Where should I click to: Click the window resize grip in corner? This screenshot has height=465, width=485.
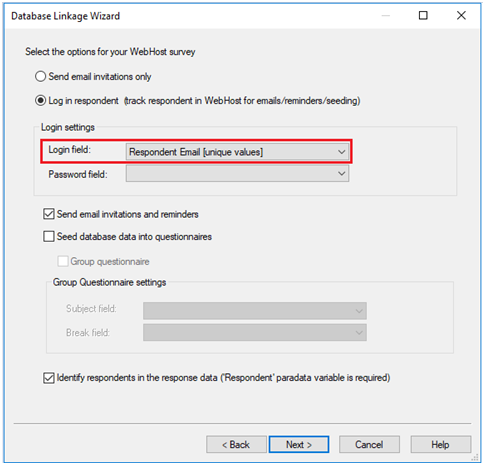click(475, 457)
